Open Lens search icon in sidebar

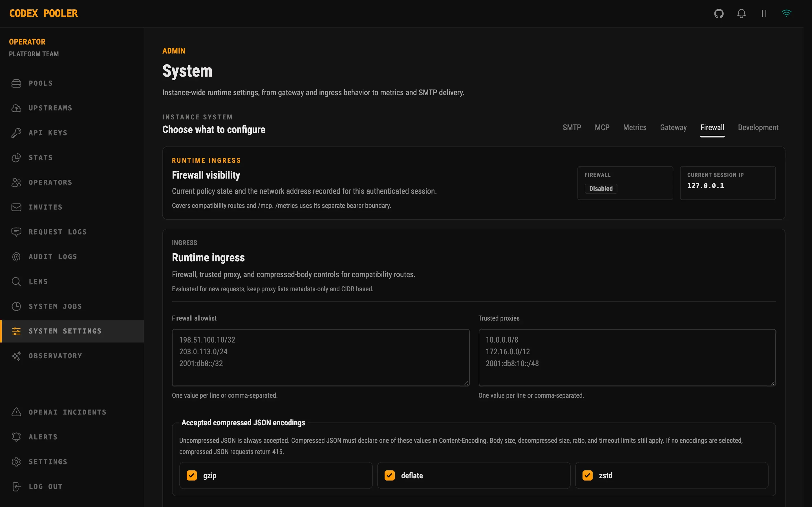pyautogui.click(x=16, y=282)
